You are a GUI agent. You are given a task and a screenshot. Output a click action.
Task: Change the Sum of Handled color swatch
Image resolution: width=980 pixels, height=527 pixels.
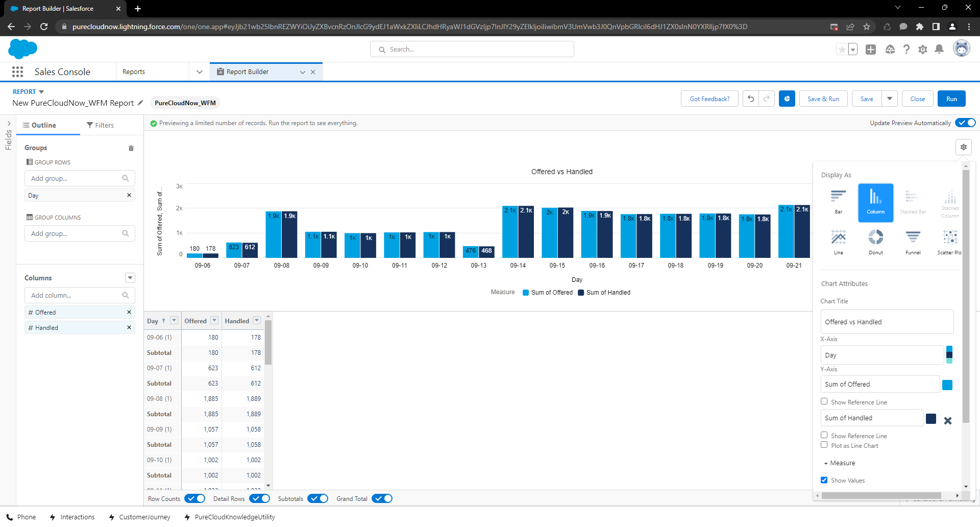coord(931,419)
